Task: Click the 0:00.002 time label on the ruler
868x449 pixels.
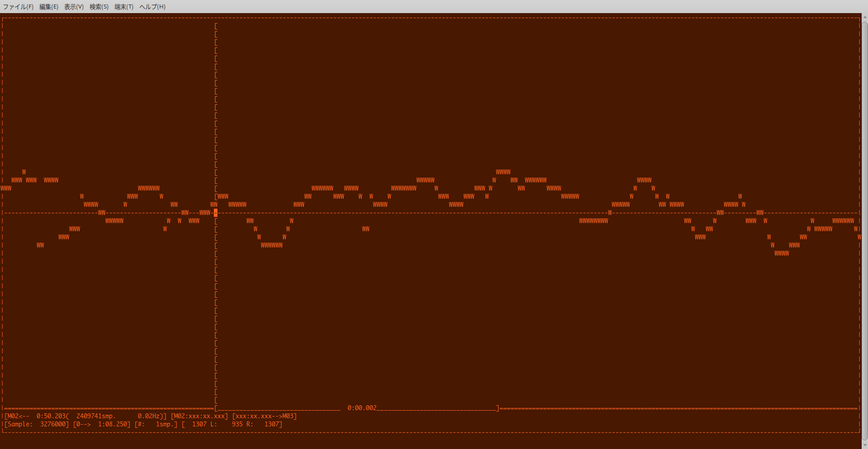Action: (362, 408)
